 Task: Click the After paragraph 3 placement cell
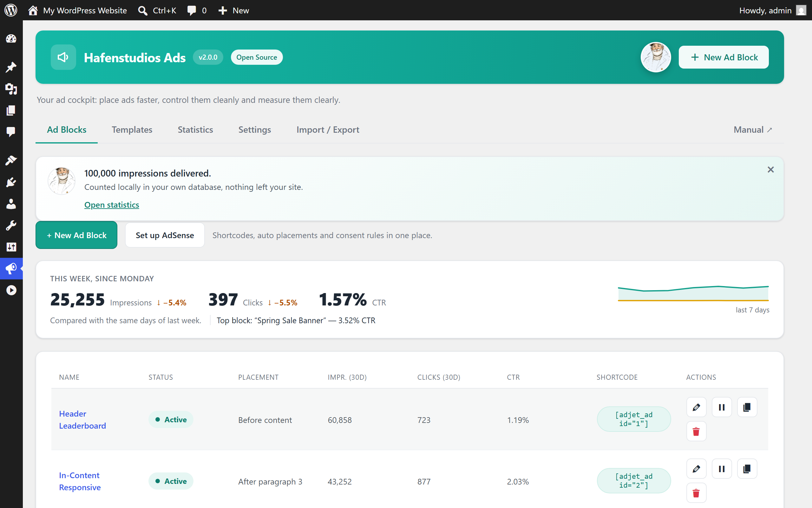click(x=270, y=481)
